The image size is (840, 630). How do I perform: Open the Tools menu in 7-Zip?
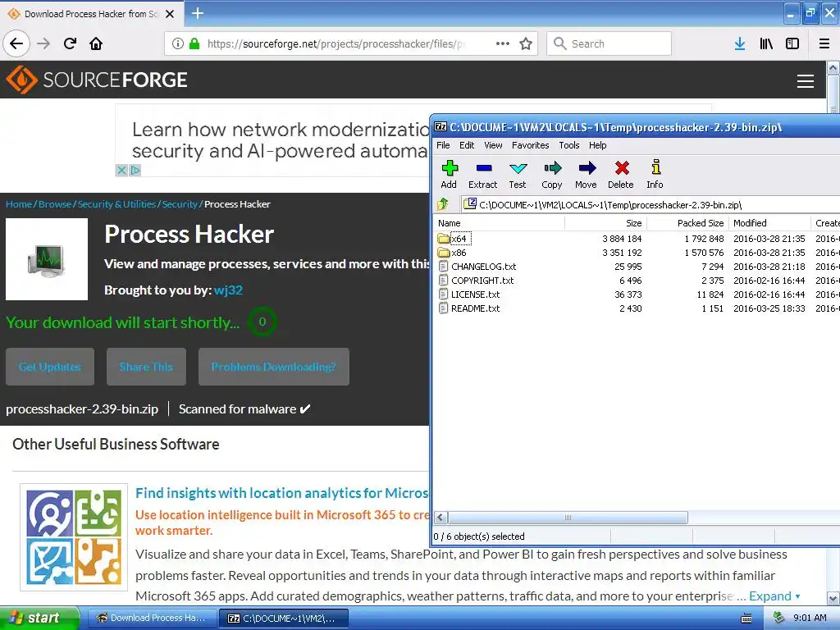tap(569, 145)
